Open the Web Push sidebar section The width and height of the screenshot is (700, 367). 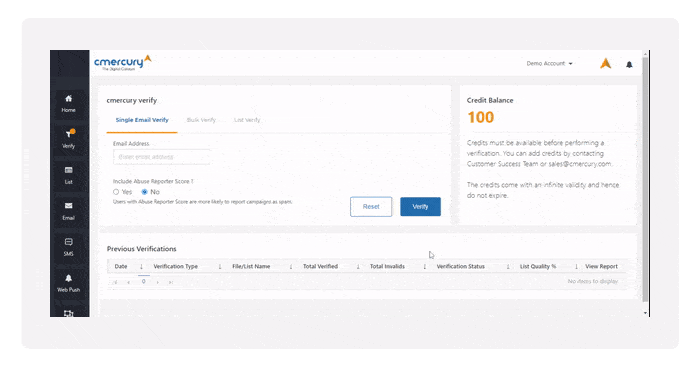point(68,283)
